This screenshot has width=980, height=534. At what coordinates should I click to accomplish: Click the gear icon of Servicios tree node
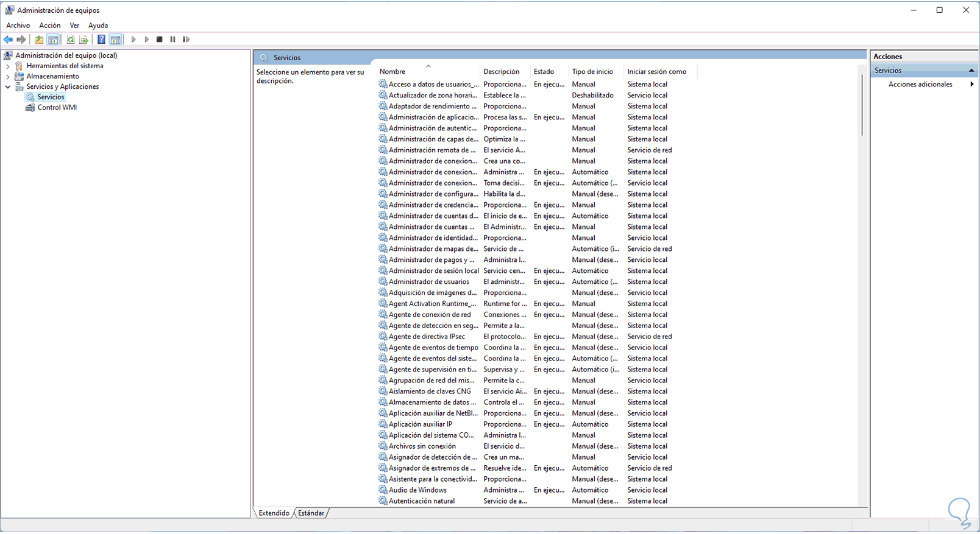30,97
